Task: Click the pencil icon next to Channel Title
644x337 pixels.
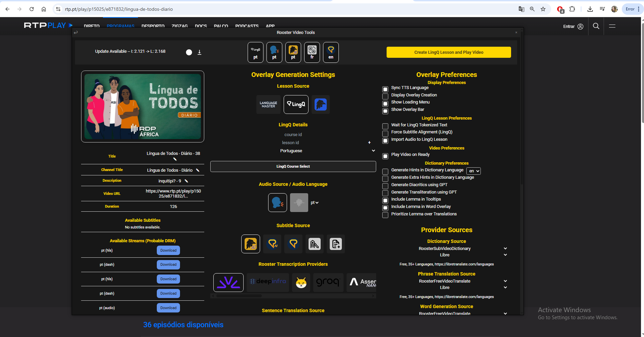Action: click(x=198, y=170)
